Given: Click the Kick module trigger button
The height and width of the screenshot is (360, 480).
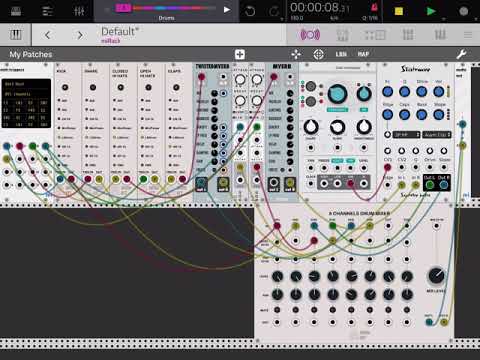Looking at the screenshot, I should tap(65, 87).
